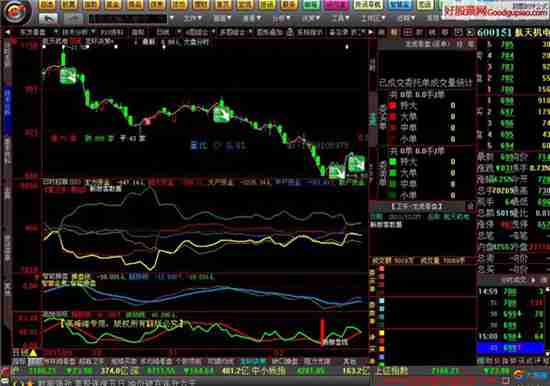This screenshot has width=550, height=386.
Task: Select the highlighted tab at the start of the bottom tab row
Action: pos(34,361)
